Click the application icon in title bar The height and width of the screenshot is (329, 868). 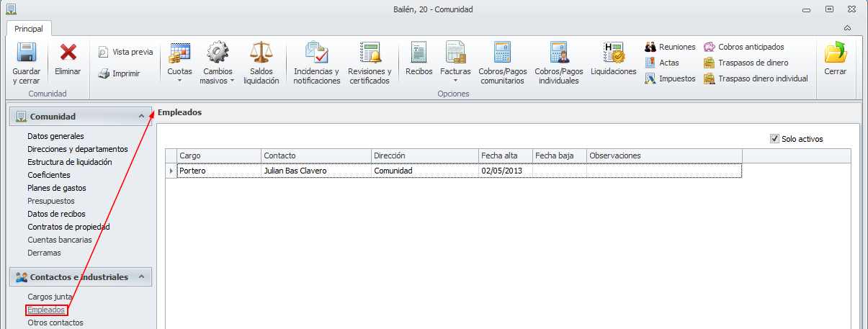click(x=11, y=9)
